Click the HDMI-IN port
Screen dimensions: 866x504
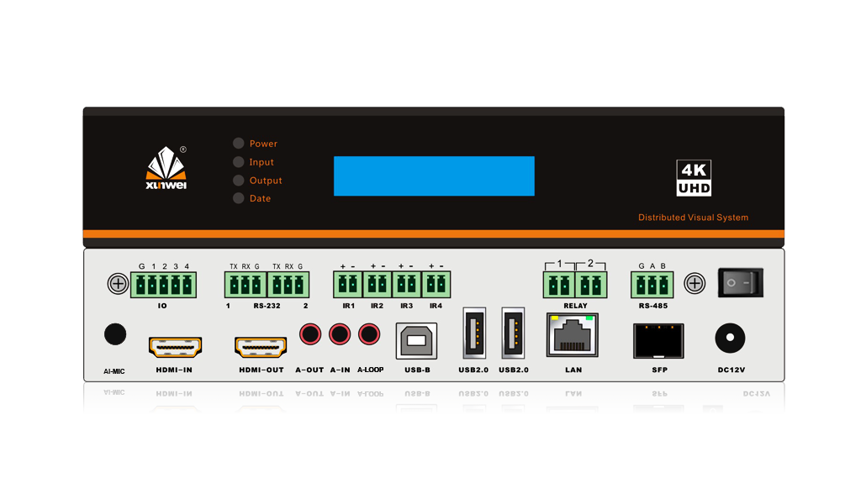coord(175,346)
